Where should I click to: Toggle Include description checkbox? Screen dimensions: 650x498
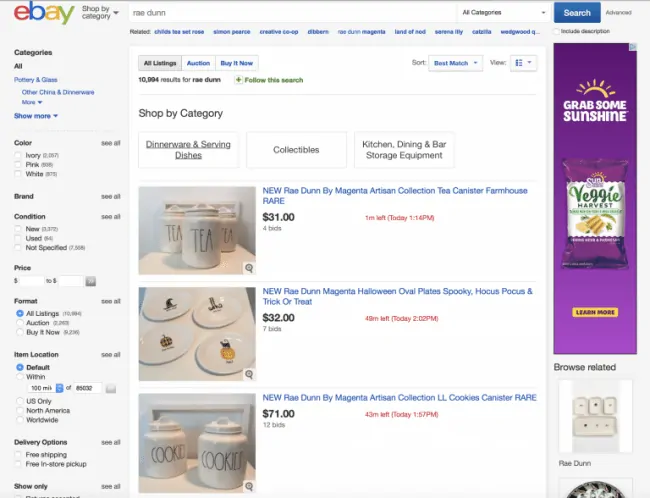coord(557,31)
